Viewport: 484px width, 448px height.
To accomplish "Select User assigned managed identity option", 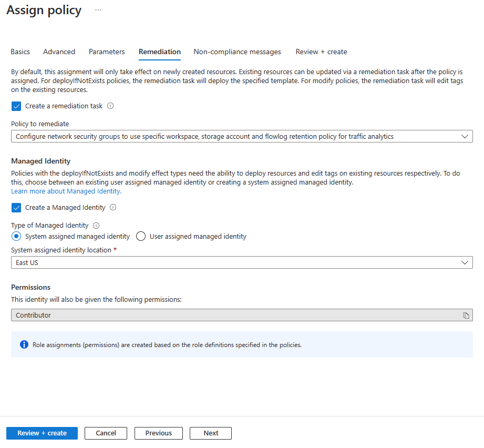I will [141, 236].
